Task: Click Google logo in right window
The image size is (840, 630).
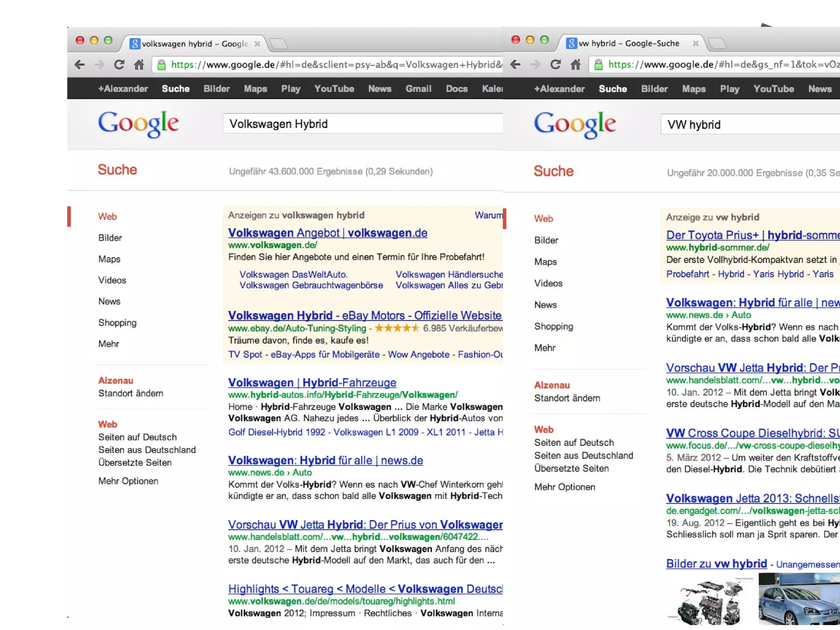Action: coord(575,125)
